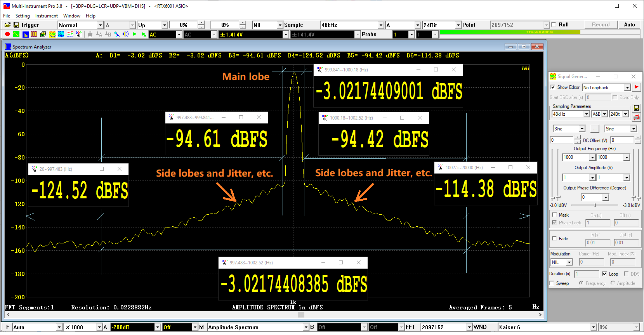Open the Multimeter digit-display icon
This screenshot has height=335, width=644.
coord(34,34)
